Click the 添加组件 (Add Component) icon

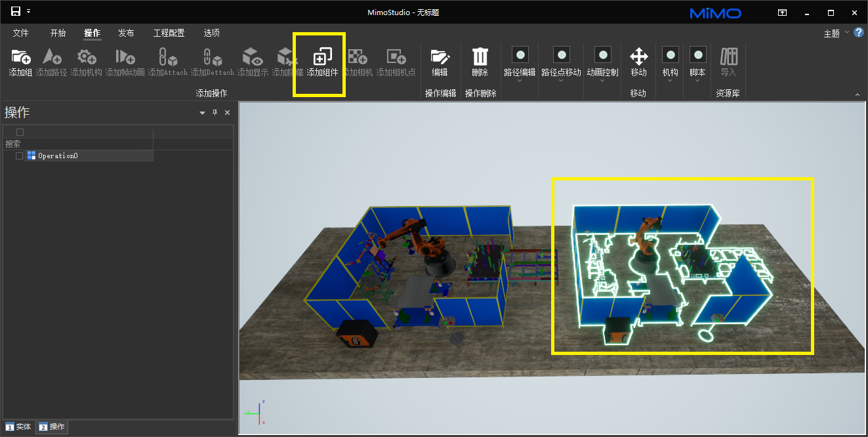(x=322, y=57)
